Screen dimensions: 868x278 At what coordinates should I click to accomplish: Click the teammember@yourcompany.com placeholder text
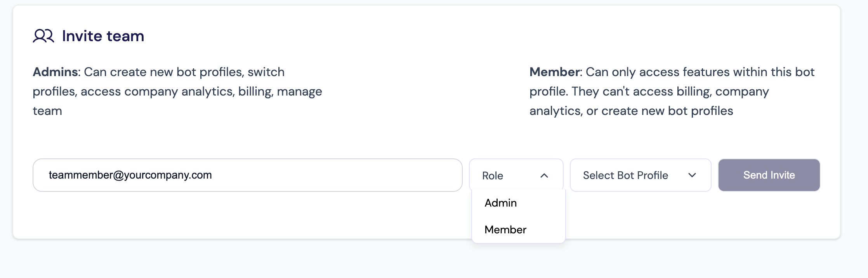130,175
